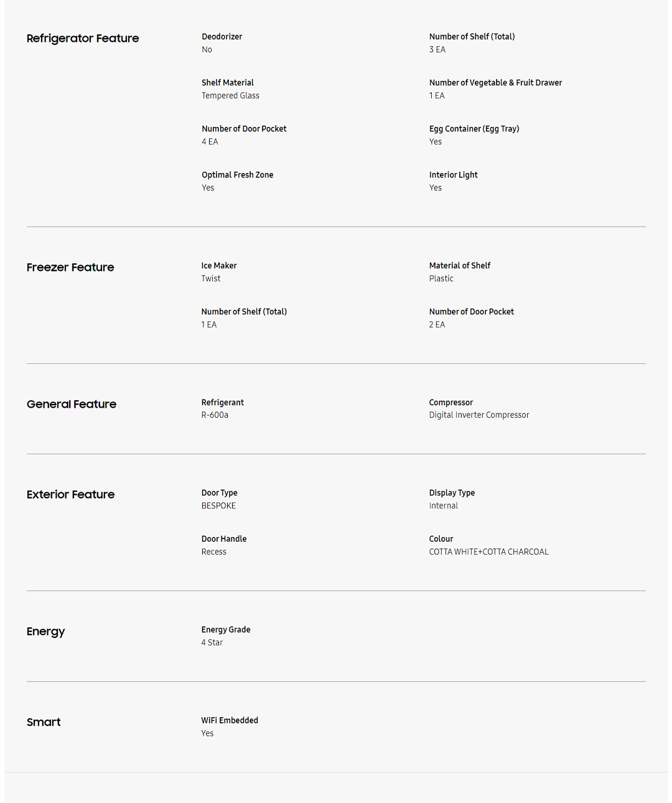Click the Energy Grade label
Image resolution: width=672 pixels, height=803 pixels.
(x=225, y=630)
